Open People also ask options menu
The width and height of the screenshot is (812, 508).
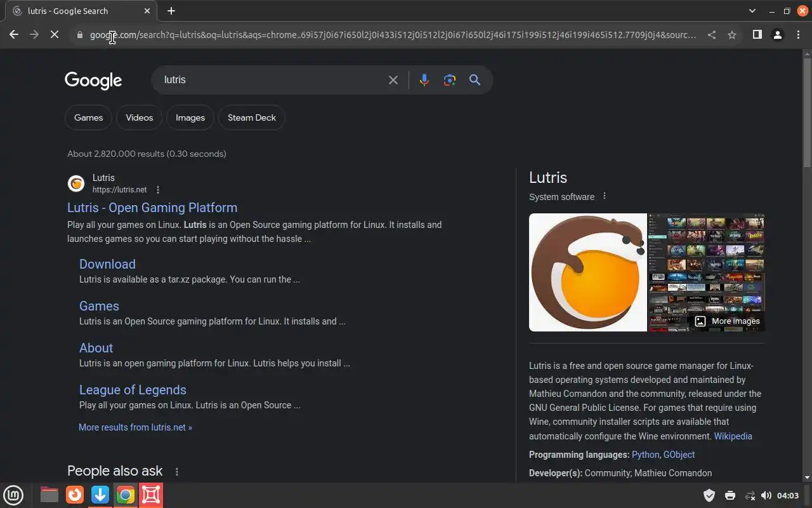[177, 472]
